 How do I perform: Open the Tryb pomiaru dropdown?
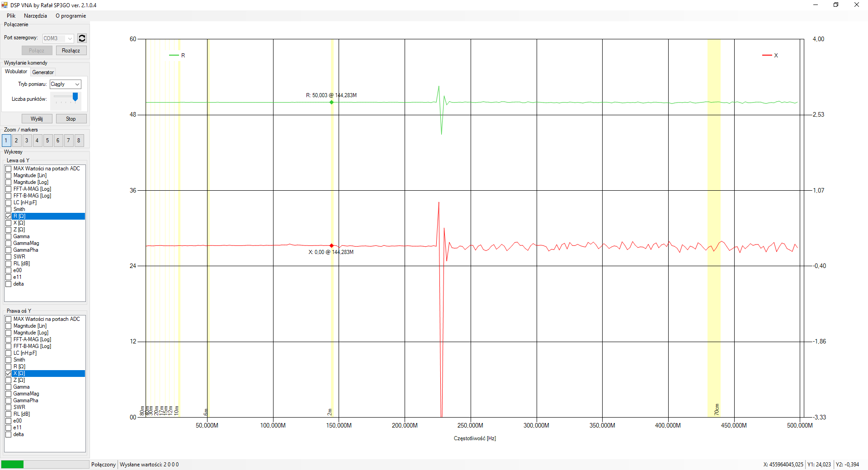pos(65,84)
